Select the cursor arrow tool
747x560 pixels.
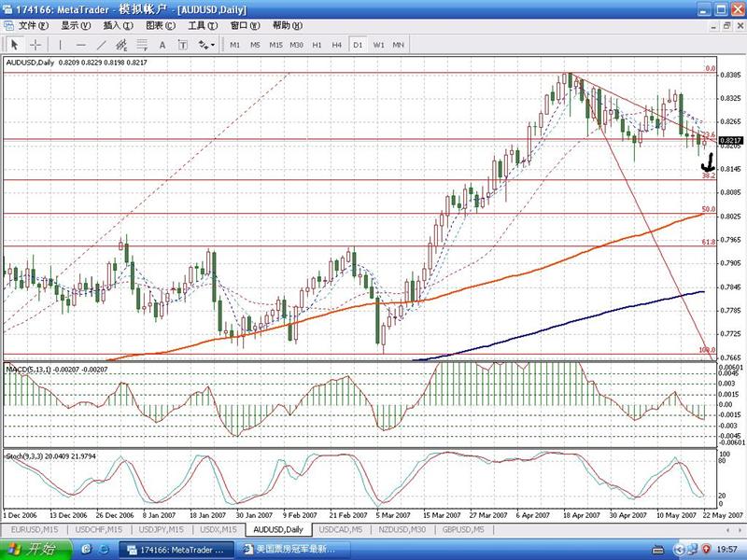[15, 45]
